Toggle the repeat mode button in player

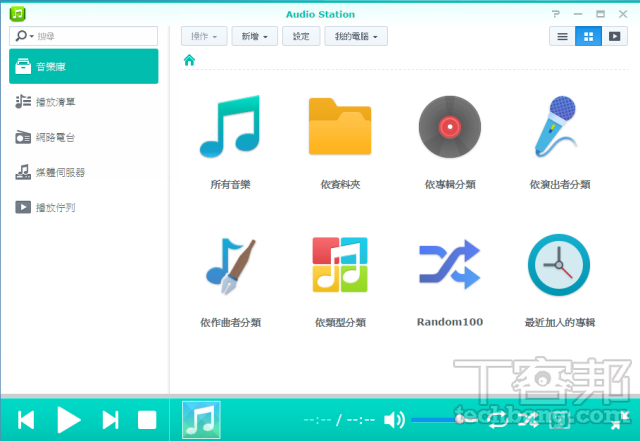pyautogui.click(x=497, y=420)
